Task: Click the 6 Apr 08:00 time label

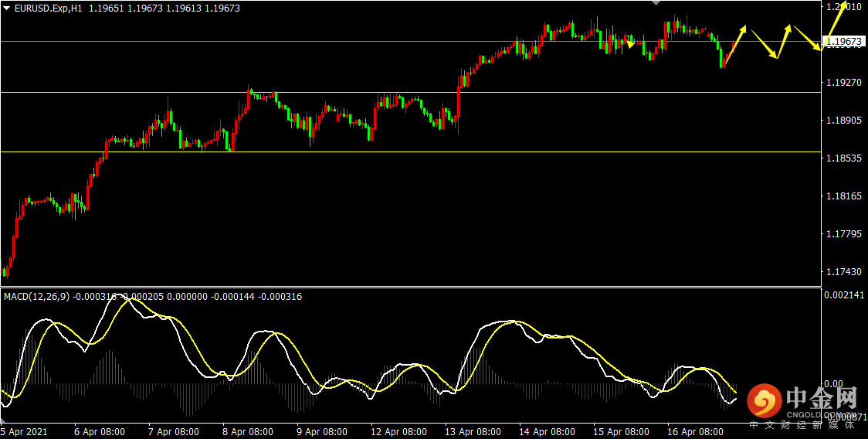Action: click(x=99, y=431)
